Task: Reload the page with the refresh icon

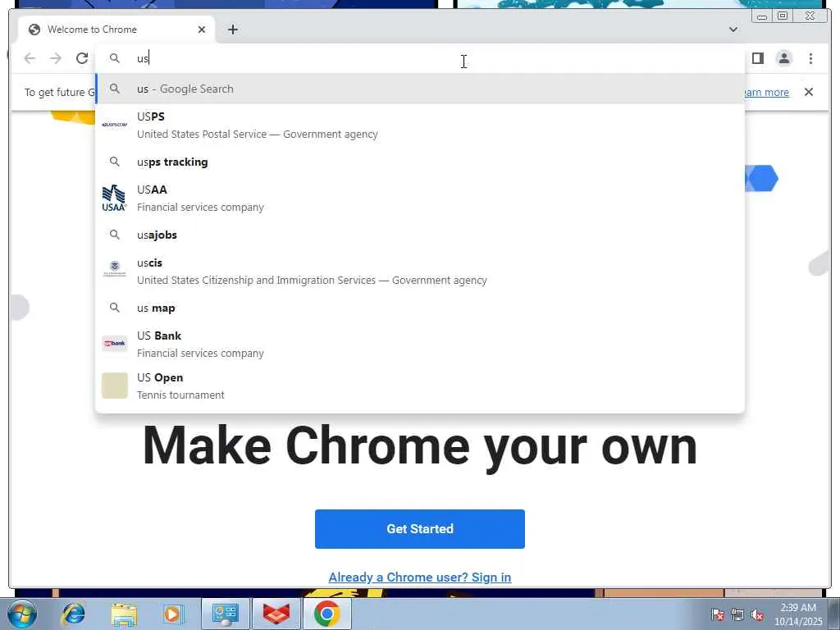Action: tap(82, 58)
